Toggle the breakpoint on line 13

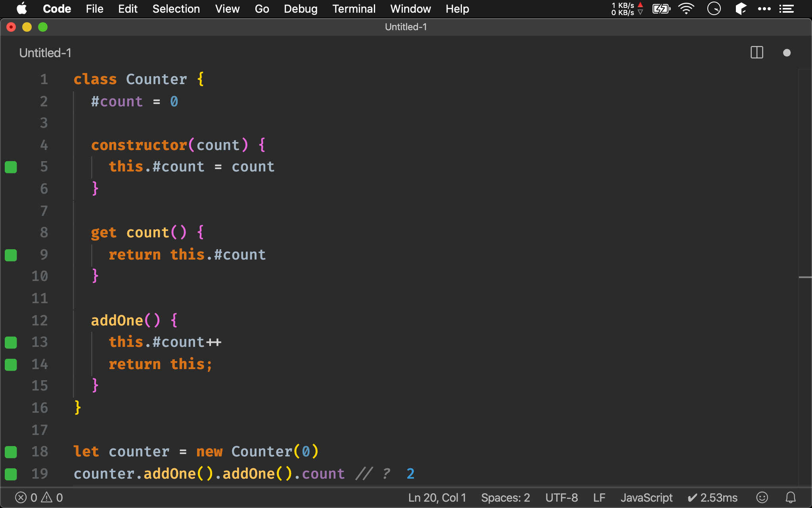[11, 342]
